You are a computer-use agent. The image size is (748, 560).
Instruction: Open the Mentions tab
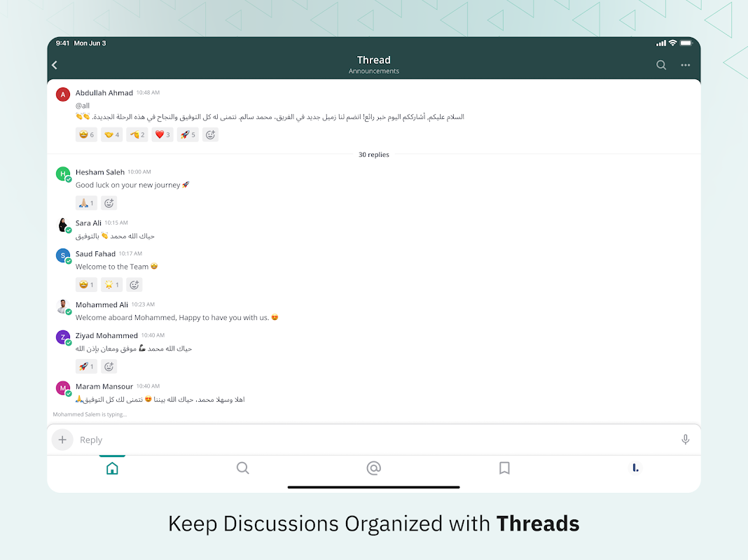[x=373, y=468]
